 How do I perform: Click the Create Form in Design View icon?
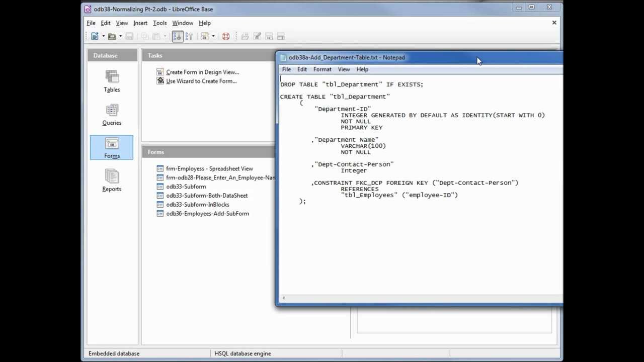[x=160, y=72]
